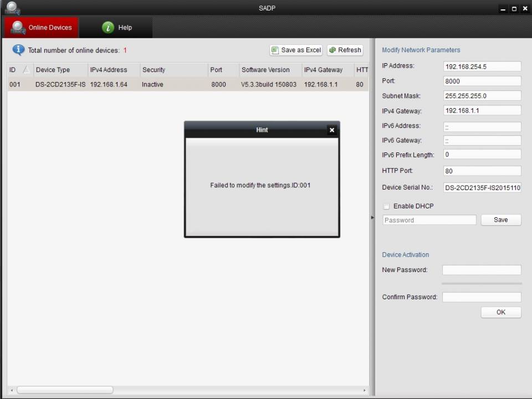Edit the Subnet Mask field
The height and width of the screenshot is (399, 532).
[482, 96]
